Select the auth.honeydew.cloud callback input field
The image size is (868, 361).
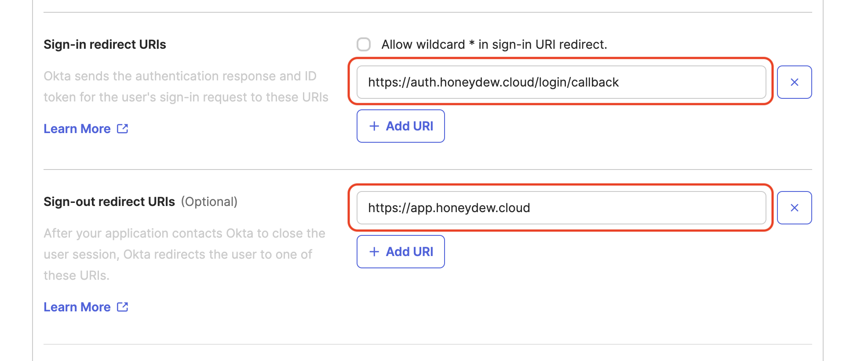(x=561, y=82)
